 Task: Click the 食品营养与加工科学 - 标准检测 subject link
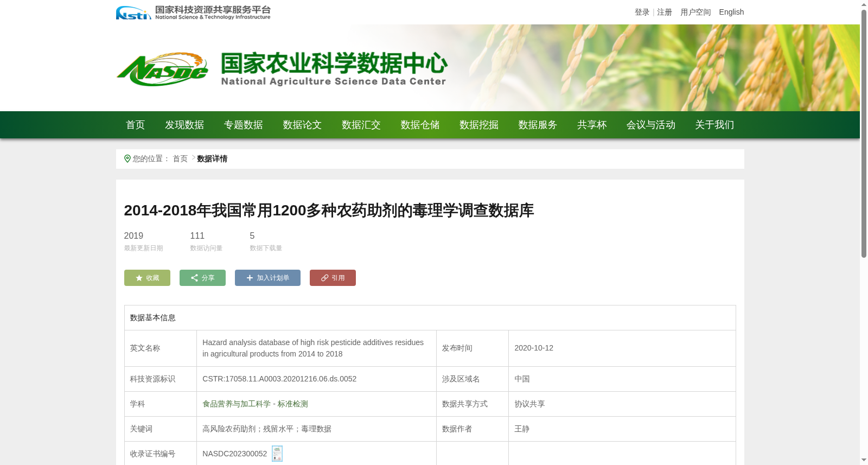click(x=255, y=404)
